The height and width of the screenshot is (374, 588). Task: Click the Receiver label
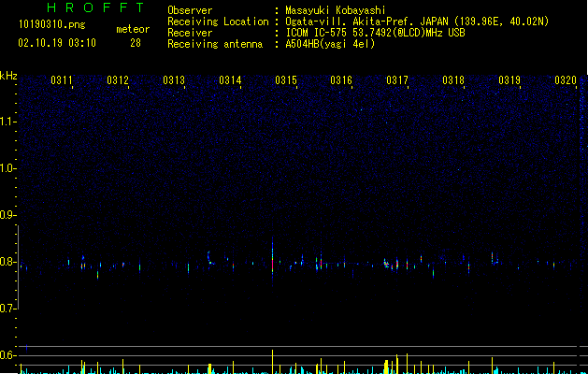(190, 33)
